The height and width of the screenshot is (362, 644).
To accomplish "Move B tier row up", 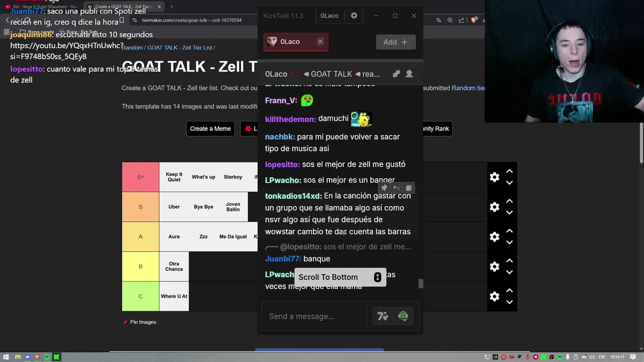I will pos(509,260).
